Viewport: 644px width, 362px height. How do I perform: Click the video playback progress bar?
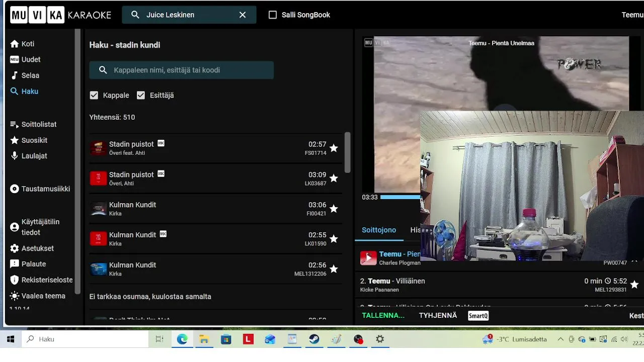point(400,197)
